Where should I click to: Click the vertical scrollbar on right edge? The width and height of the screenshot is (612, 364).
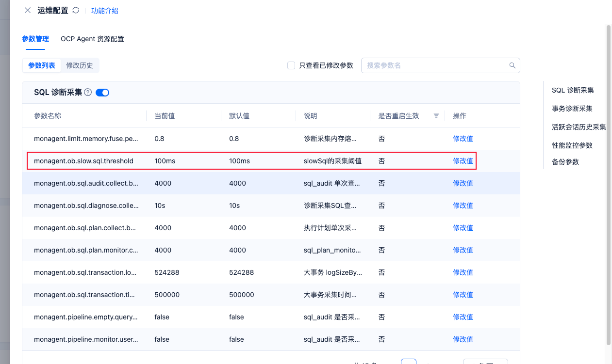[609, 184]
